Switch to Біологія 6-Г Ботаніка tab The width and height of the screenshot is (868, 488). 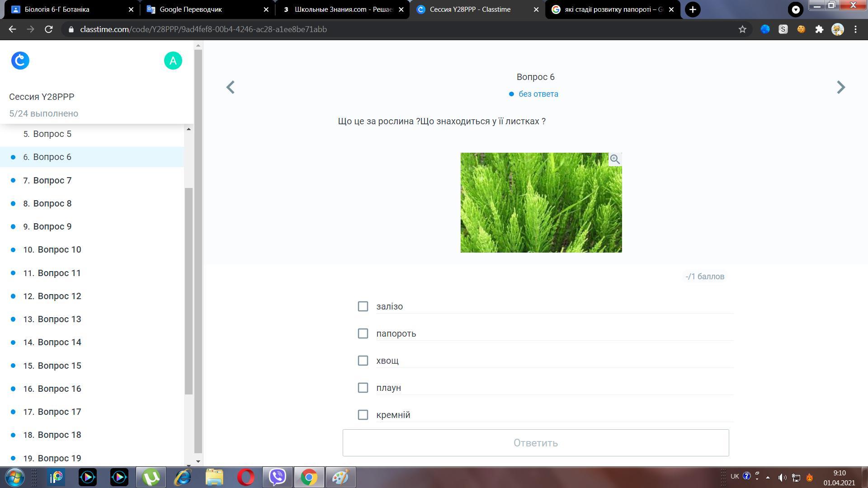pyautogui.click(x=57, y=9)
